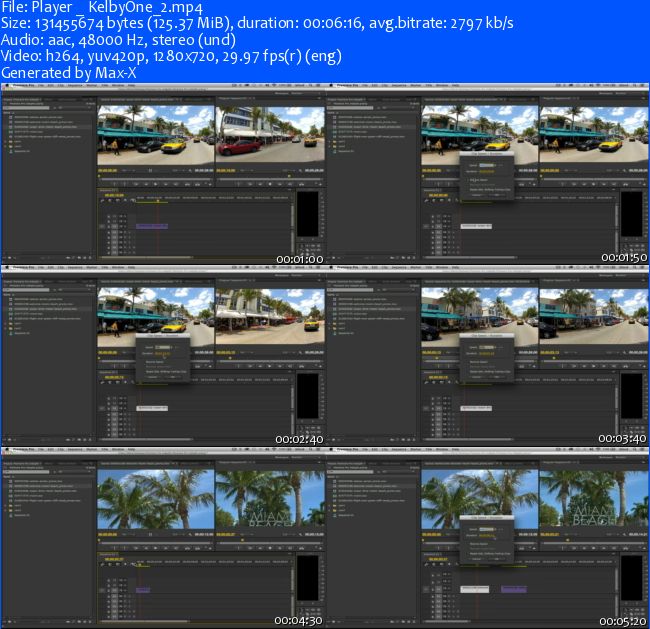Viewport: 650px width, 629px height.
Task: Click the Apple menu icon in 00:05:20 frame
Action: (x=327, y=449)
